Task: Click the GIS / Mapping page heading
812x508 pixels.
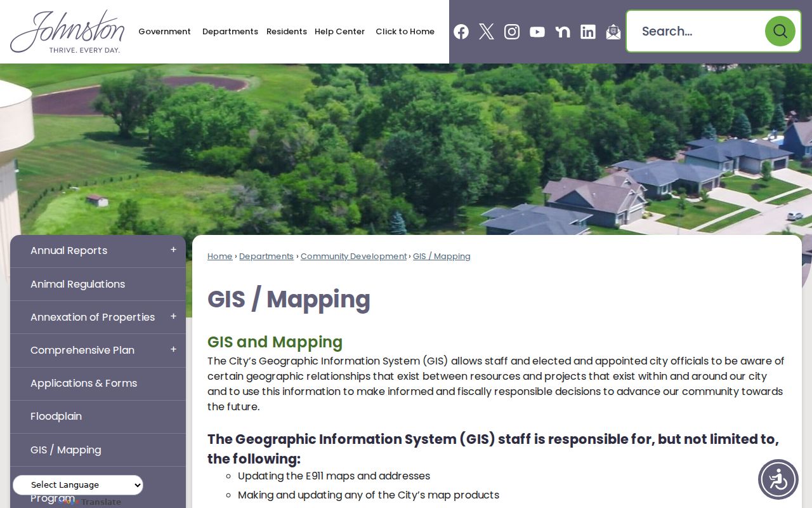Action: pyautogui.click(x=289, y=299)
